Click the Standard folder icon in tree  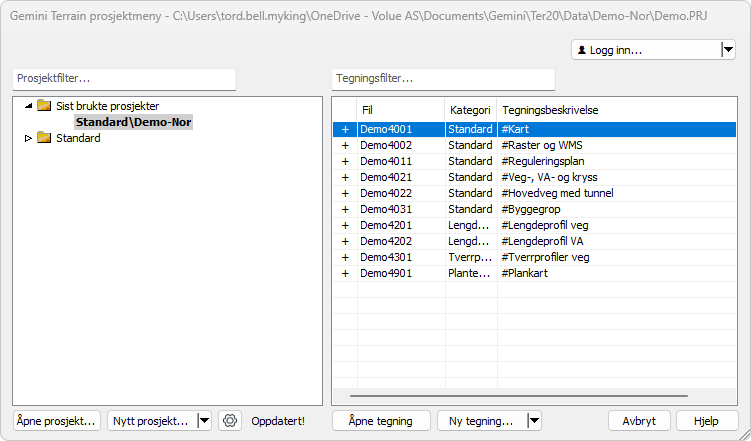click(x=44, y=138)
